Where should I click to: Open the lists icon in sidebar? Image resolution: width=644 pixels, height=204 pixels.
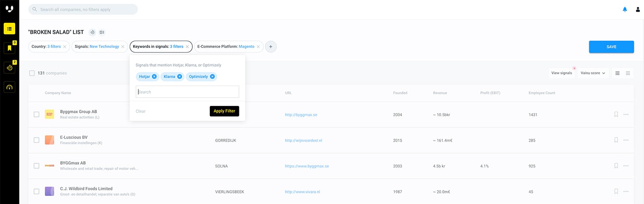(9, 28)
